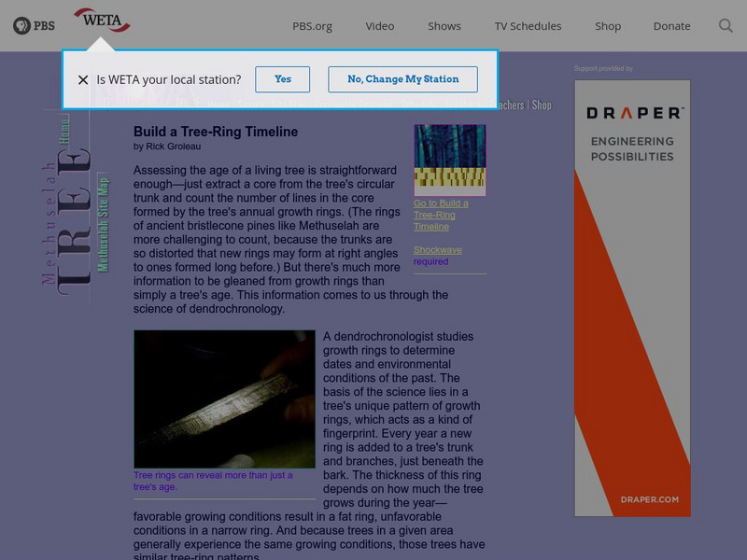Click the WETA station logo

point(101,21)
